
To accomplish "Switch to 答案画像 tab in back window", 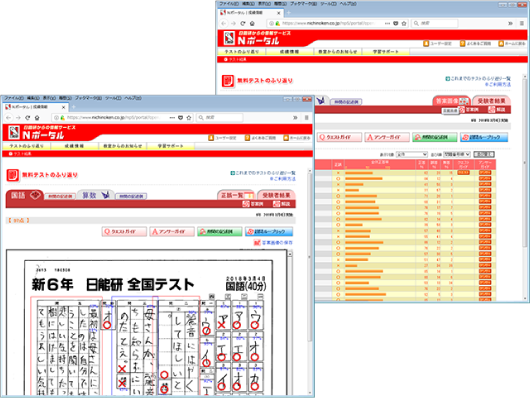I will tap(451, 101).
